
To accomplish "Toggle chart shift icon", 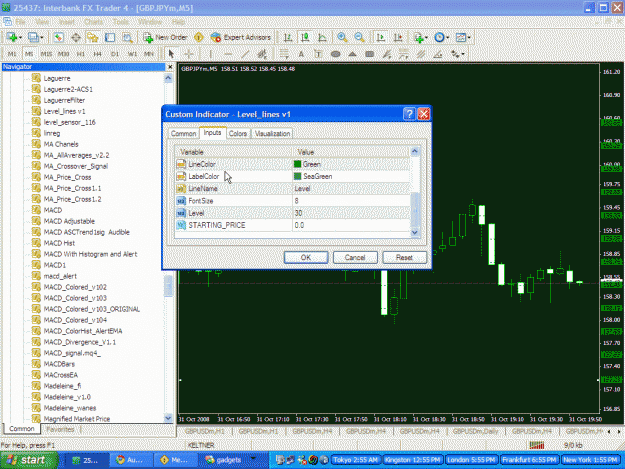I will tap(398, 37).
